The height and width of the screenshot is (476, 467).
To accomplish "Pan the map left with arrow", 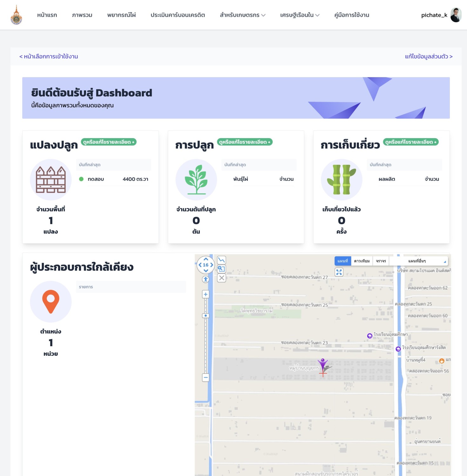I will (200, 265).
